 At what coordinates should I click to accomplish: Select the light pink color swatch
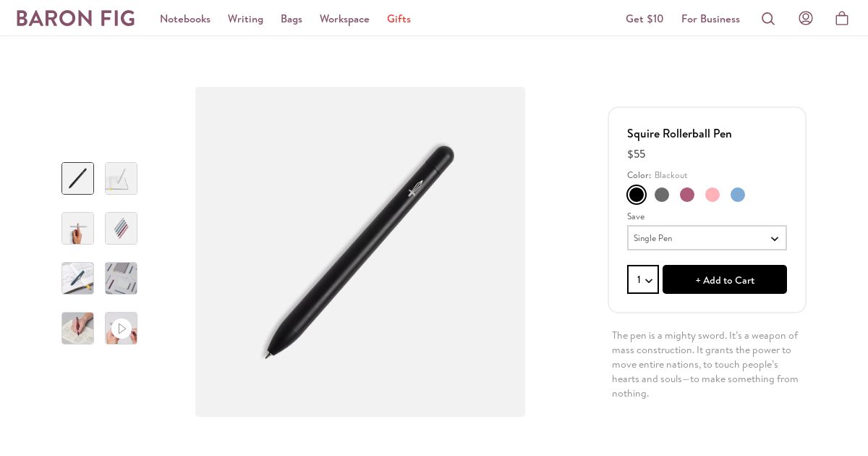(712, 195)
